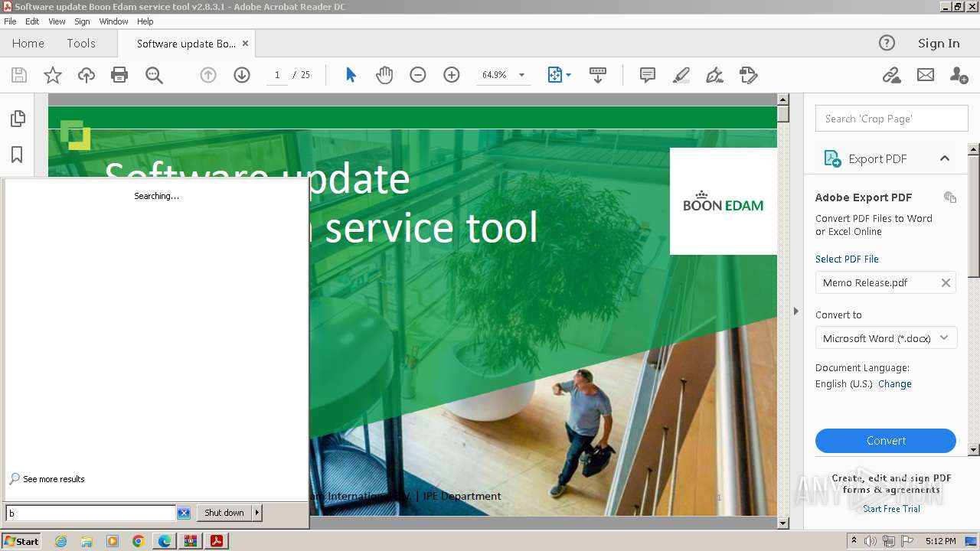Zoom in with the plus circle icon
The width and height of the screenshot is (980, 551).
pyautogui.click(x=452, y=75)
